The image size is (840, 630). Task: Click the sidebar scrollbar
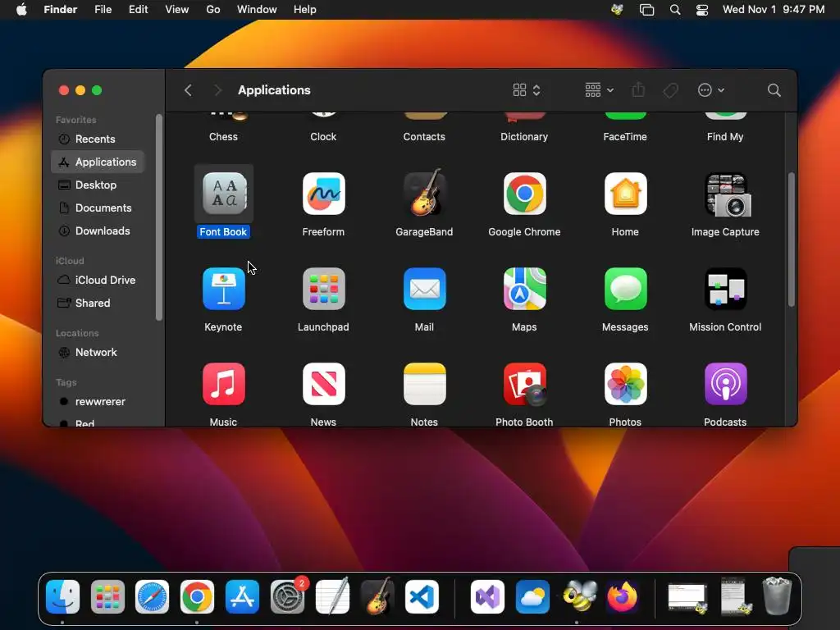pyautogui.click(x=158, y=217)
